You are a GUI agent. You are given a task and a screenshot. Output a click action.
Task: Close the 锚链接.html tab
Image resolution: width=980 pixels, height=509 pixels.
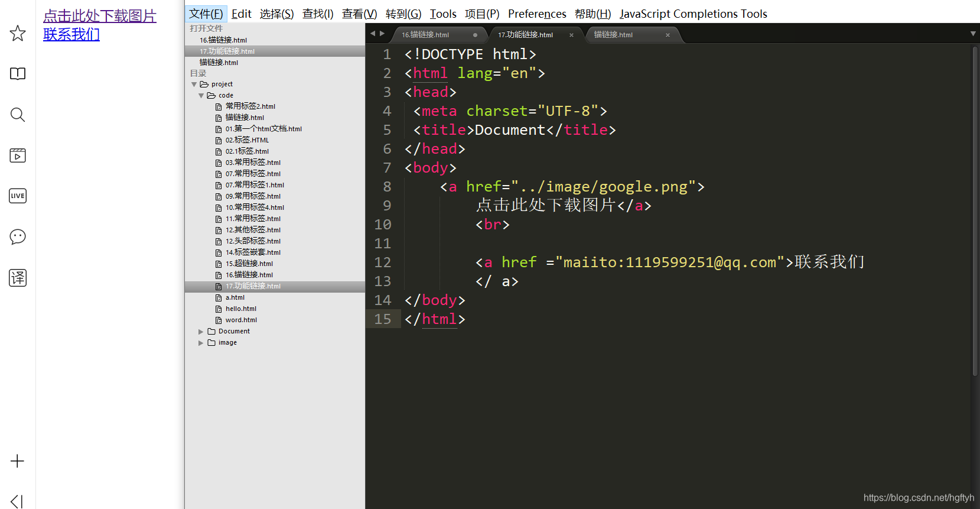[668, 35]
